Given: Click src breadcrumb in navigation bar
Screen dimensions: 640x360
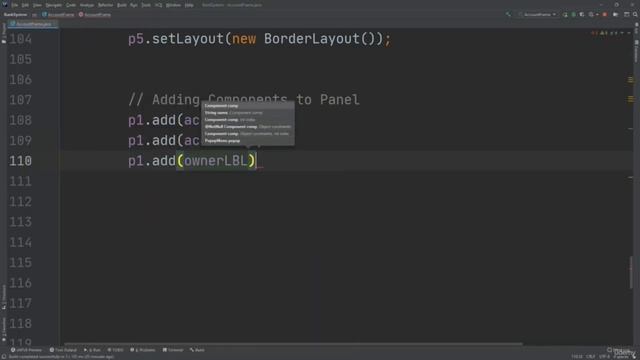Looking at the screenshot, I should [34, 15].
